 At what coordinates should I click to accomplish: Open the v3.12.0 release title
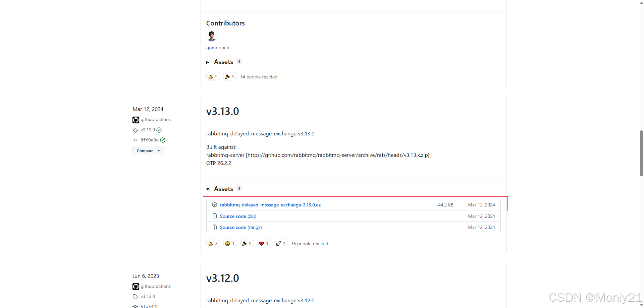[x=223, y=278]
